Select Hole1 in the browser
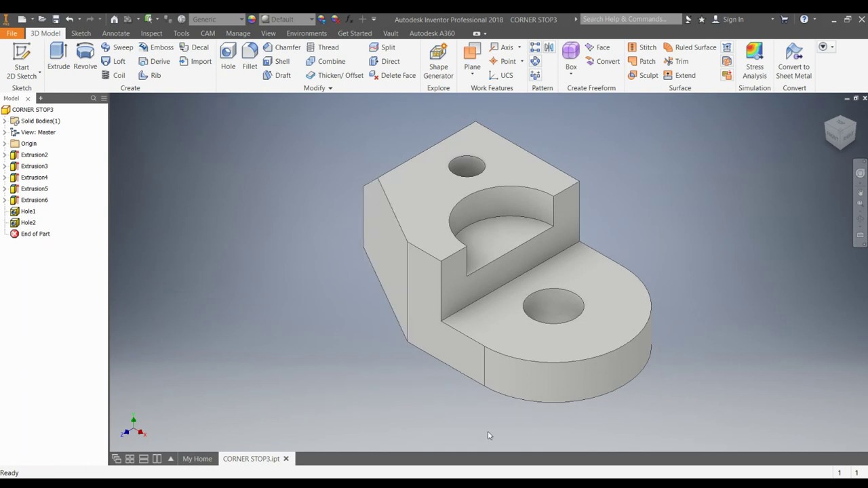 (22, 211)
